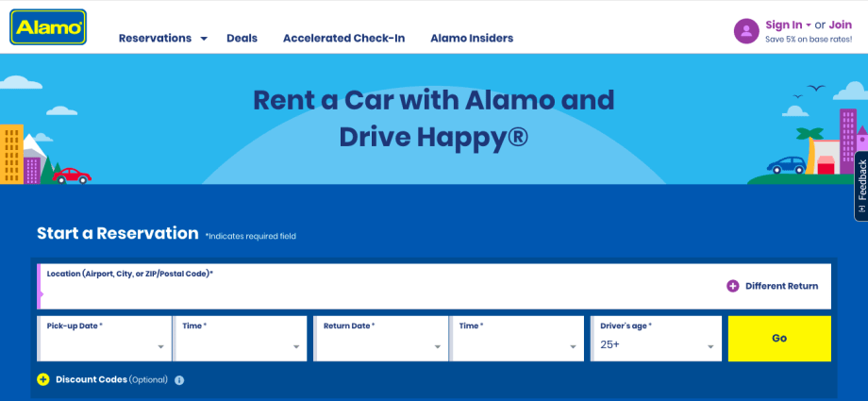Open the Reservations menu
Screen dimensions: 868x401
(x=155, y=39)
